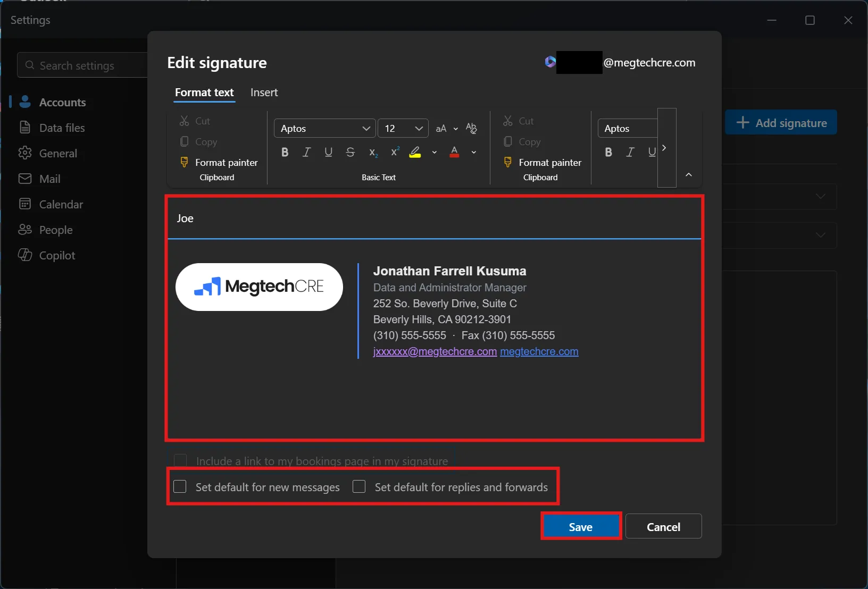This screenshot has width=868, height=589.
Task: Click the Cancel button
Action: 664,527
